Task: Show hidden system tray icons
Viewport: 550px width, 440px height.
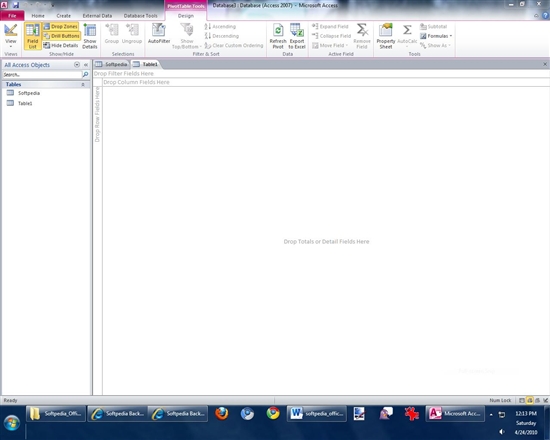Action: pos(491,415)
